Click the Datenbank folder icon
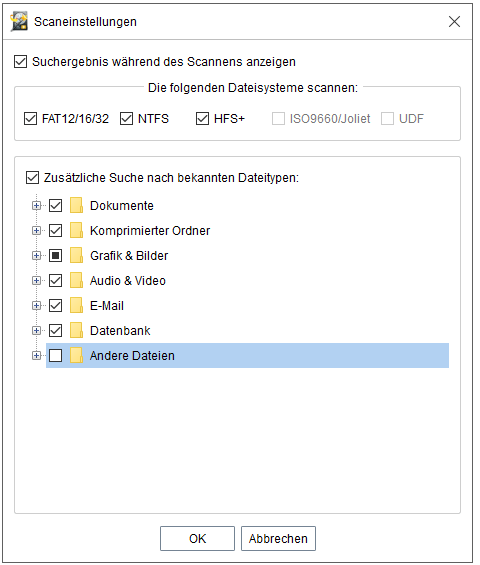 [76, 330]
